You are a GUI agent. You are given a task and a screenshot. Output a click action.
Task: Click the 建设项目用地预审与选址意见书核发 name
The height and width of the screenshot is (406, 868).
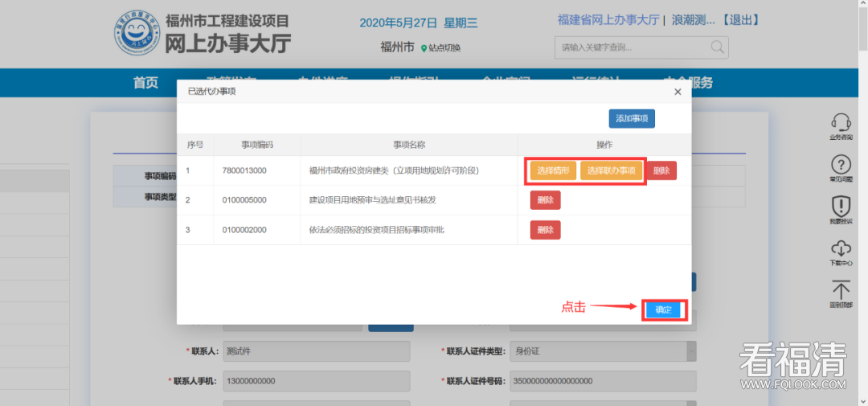coord(373,200)
